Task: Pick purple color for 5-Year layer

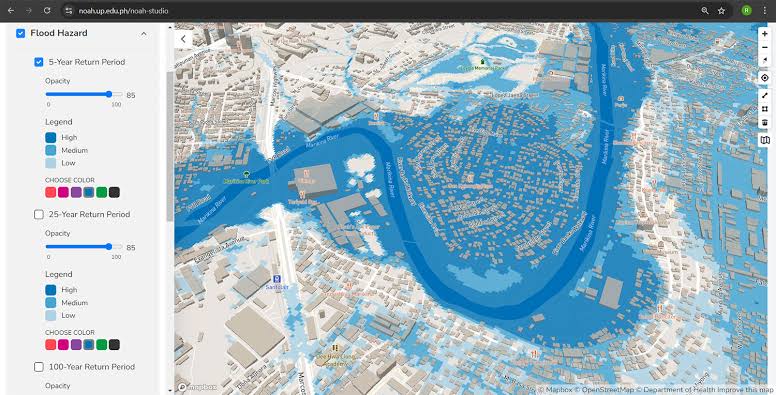Action: [x=76, y=193]
